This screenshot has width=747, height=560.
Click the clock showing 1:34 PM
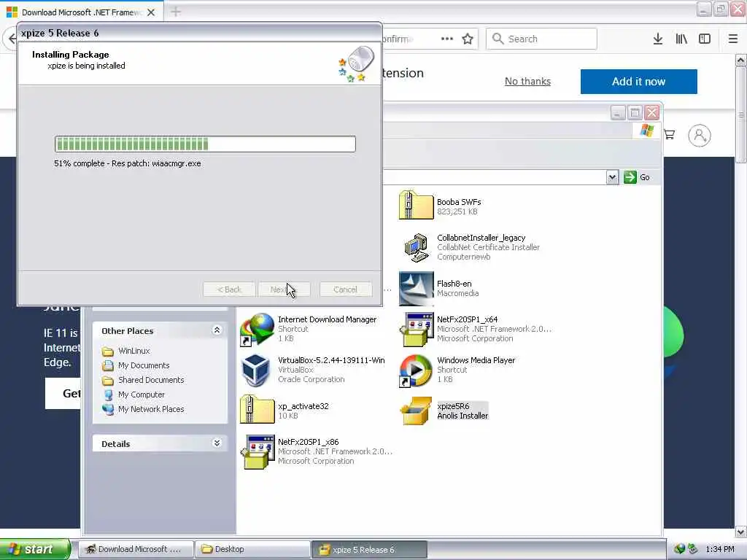720,550
